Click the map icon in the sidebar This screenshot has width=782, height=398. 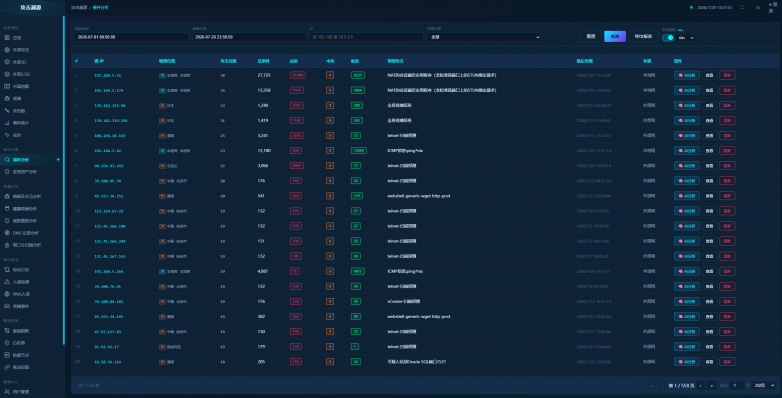(7, 86)
